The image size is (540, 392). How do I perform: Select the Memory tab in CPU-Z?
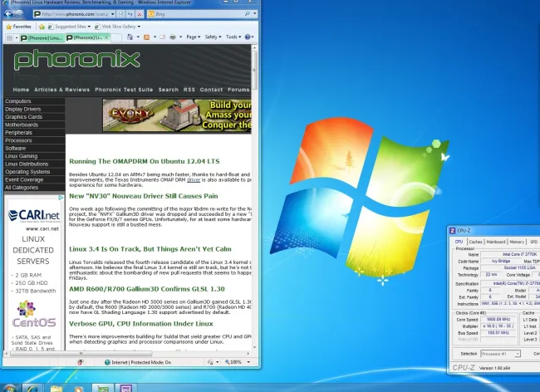[x=517, y=242]
